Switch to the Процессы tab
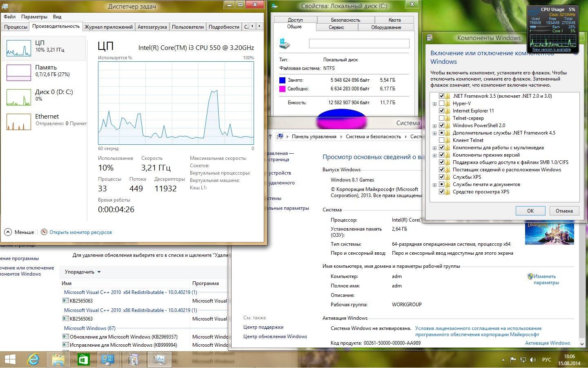The height and width of the screenshot is (368, 588). click(16, 27)
